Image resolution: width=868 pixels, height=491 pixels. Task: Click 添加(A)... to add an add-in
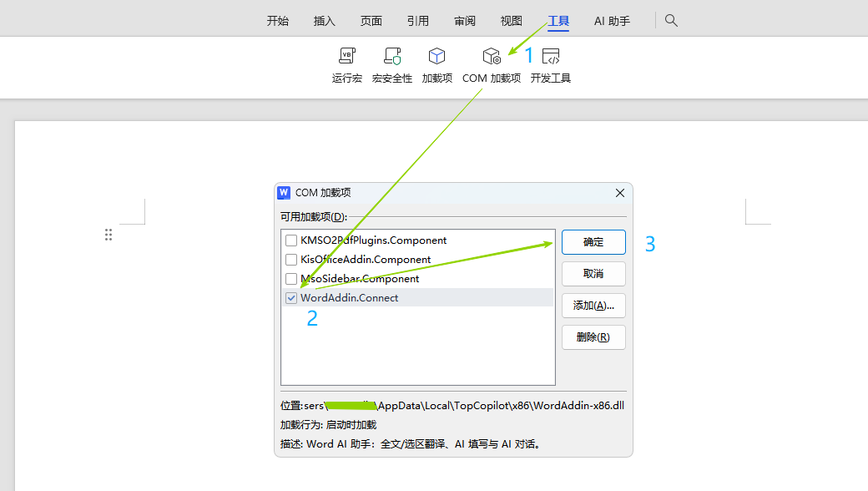click(x=593, y=306)
